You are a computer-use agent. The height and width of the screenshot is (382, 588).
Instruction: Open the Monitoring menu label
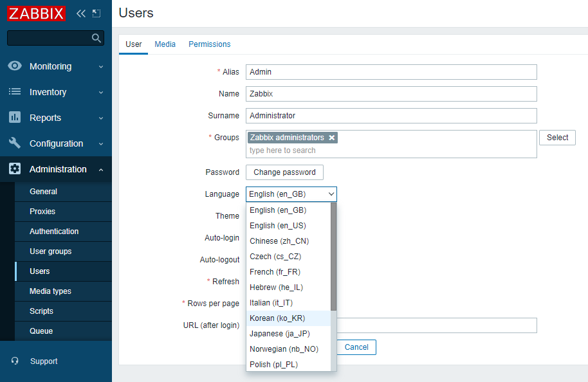click(x=51, y=66)
